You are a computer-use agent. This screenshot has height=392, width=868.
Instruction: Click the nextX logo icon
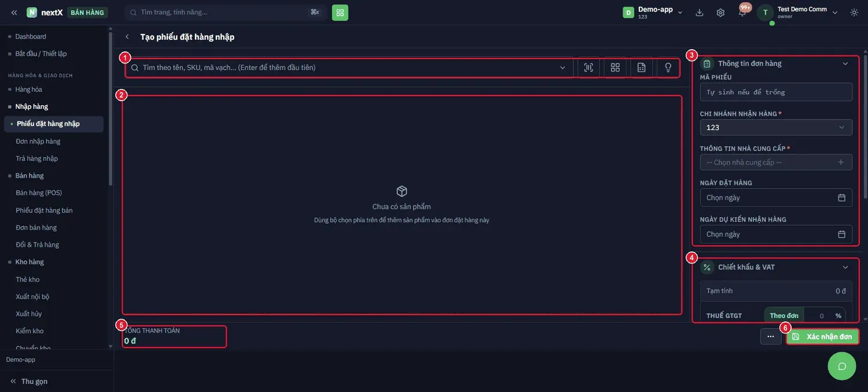[x=32, y=12]
